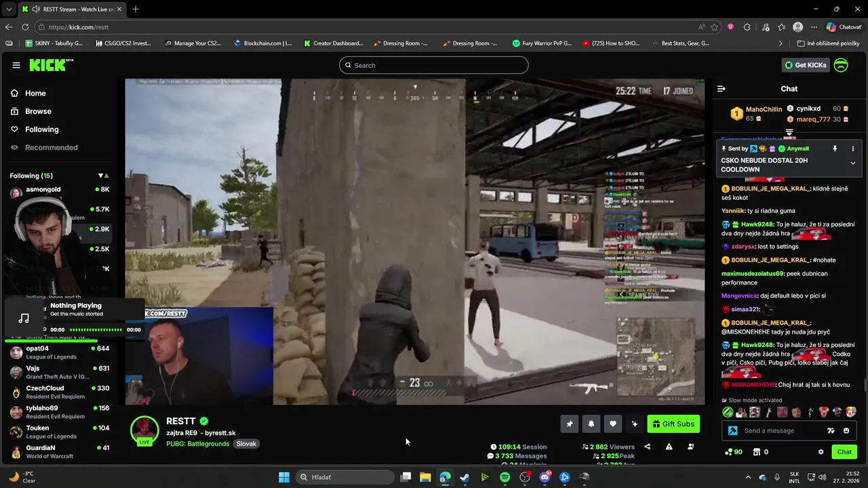
Task: Open CzechCloud channel in sidebar
Action: (60, 392)
